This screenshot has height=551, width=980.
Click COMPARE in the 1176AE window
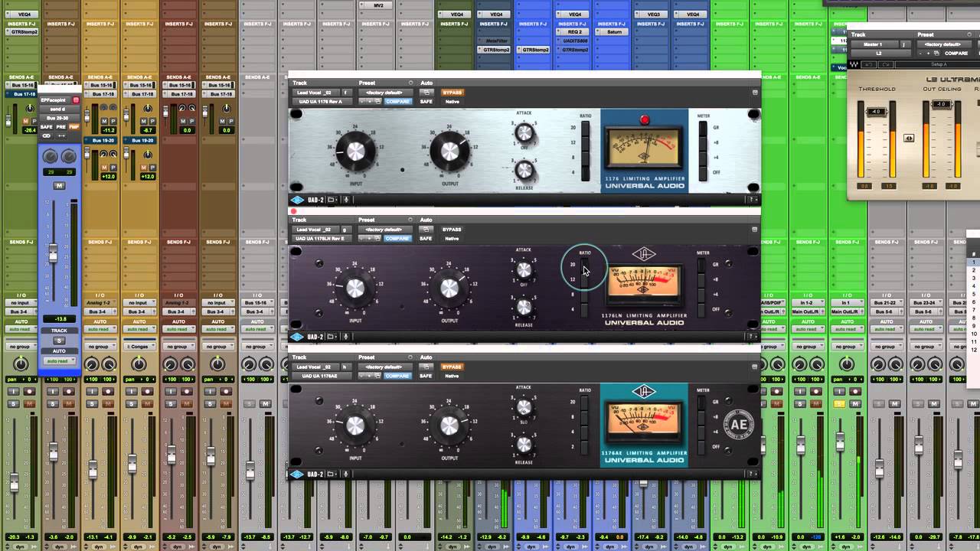click(x=397, y=376)
